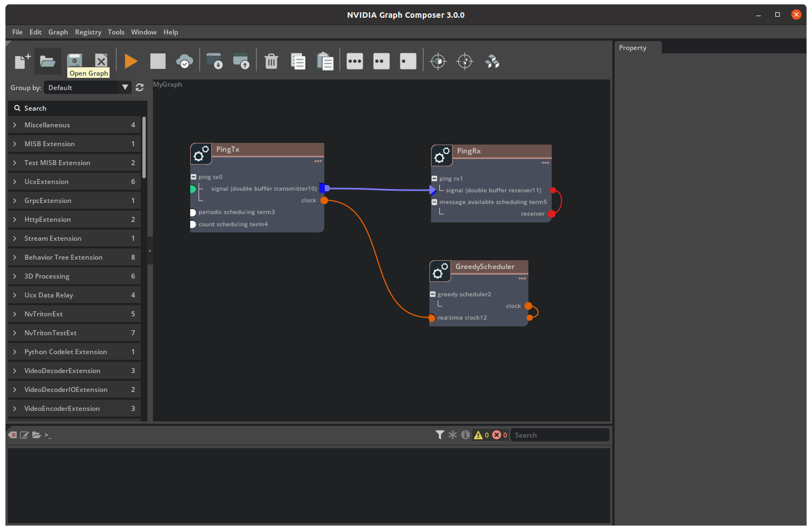Stop graph execution with square button
The height and width of the screenshot is (531, 812).
pyautogui.click(x=158, y=61)
